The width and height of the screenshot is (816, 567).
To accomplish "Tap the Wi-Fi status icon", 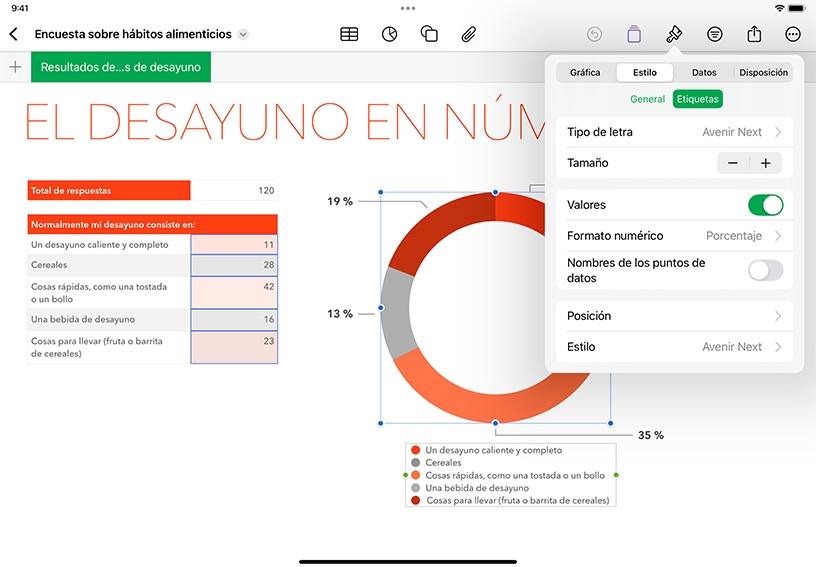I will 779,8.
